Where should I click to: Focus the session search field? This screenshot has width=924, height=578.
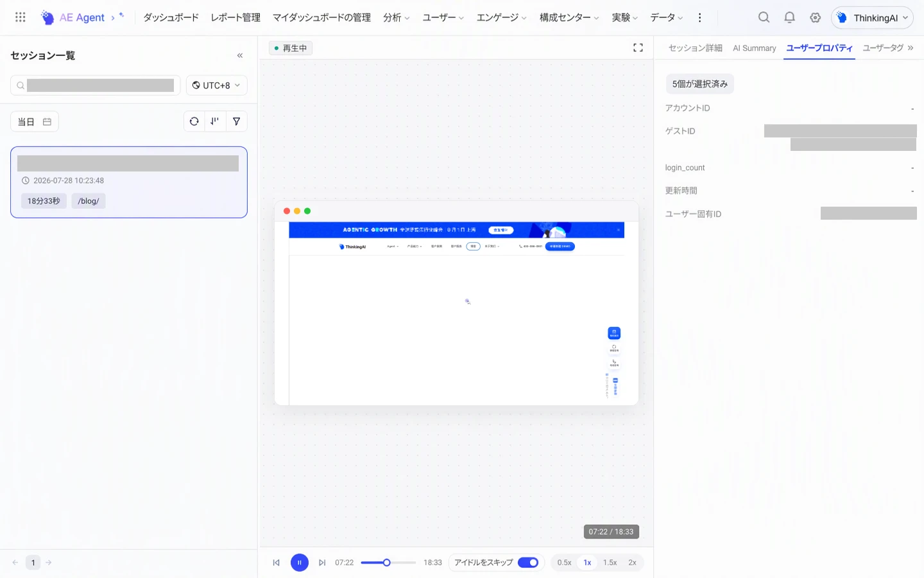click(96, 85)
